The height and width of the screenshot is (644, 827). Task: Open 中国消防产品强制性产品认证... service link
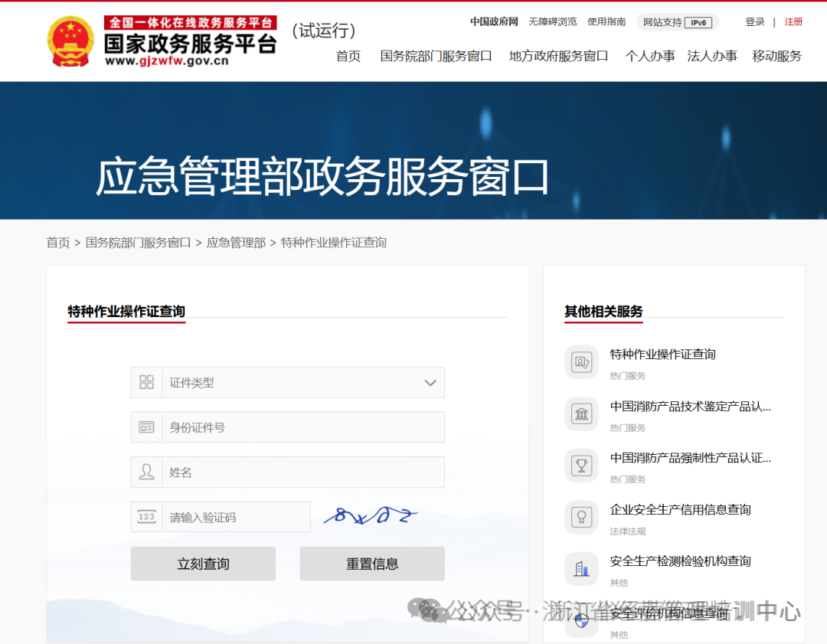pyautogui.click(x=691, y=458)
